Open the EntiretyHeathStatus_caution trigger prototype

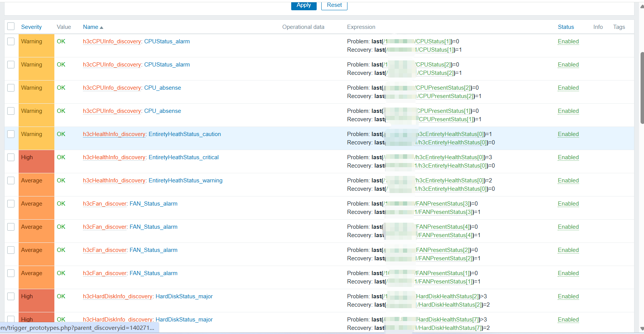click(x=185, y=134)
